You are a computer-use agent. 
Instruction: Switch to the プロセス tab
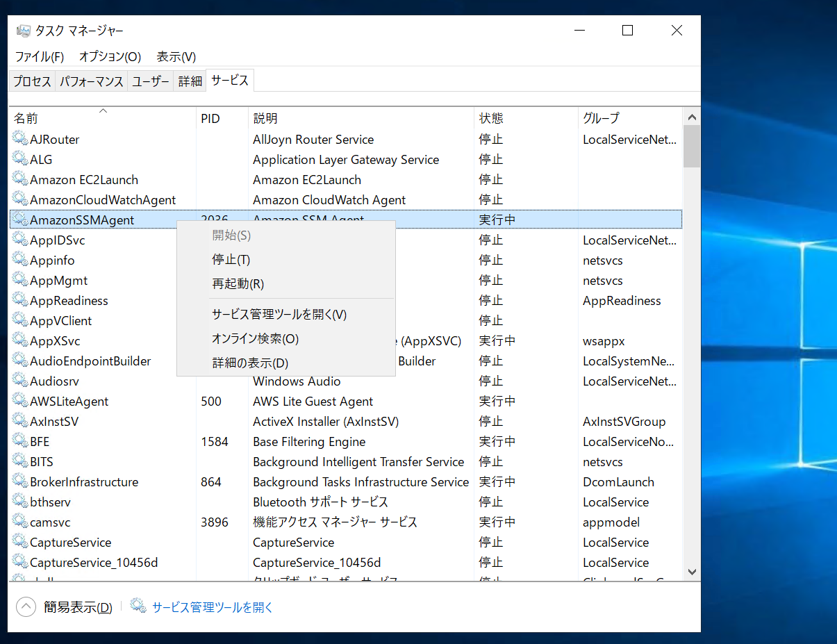33,81
